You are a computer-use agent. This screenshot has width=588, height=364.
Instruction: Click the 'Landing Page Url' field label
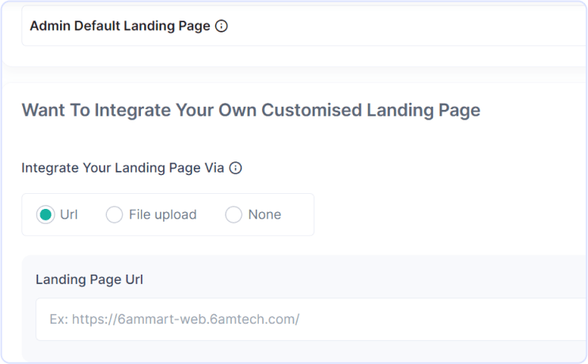(x=89, y=279)
